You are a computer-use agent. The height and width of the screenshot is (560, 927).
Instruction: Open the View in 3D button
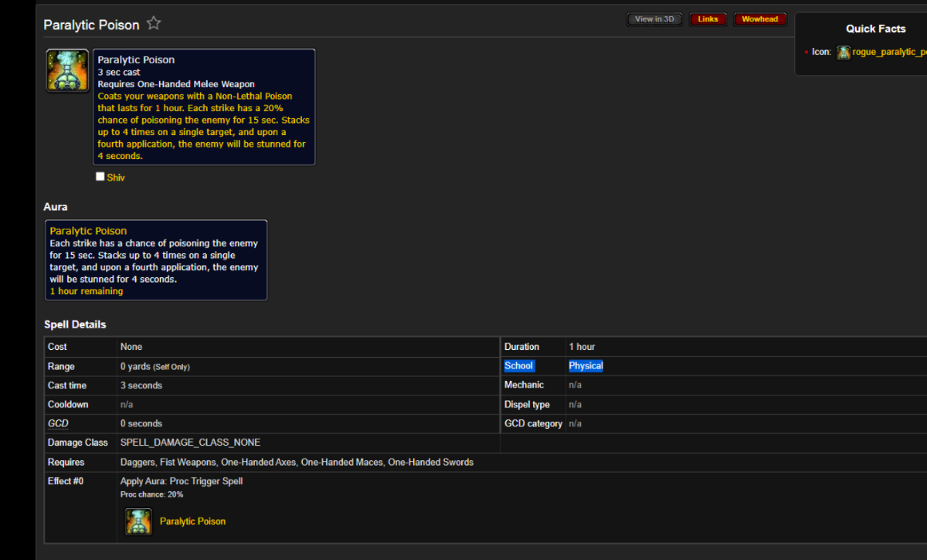click(654, 19)
